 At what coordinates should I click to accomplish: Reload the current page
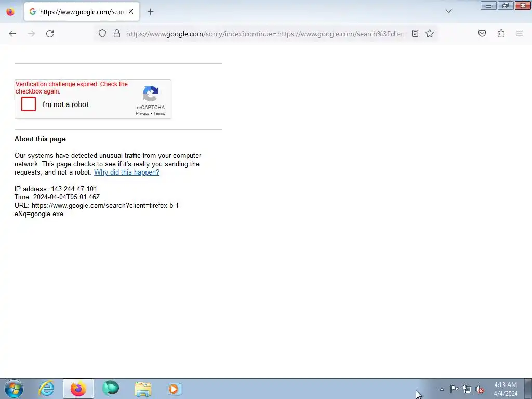pyautogui.click(x=50, y=34)
